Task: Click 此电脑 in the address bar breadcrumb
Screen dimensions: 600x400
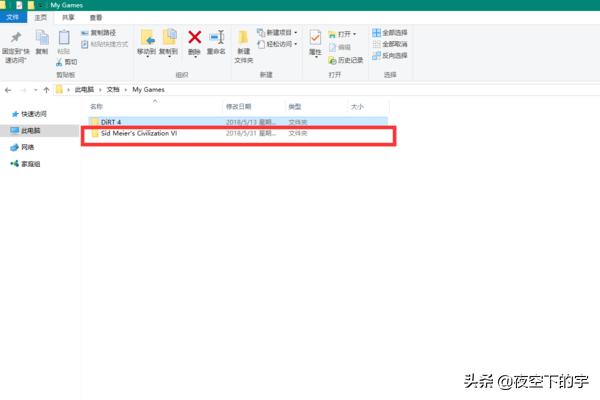Action: (x=84, y=90)
